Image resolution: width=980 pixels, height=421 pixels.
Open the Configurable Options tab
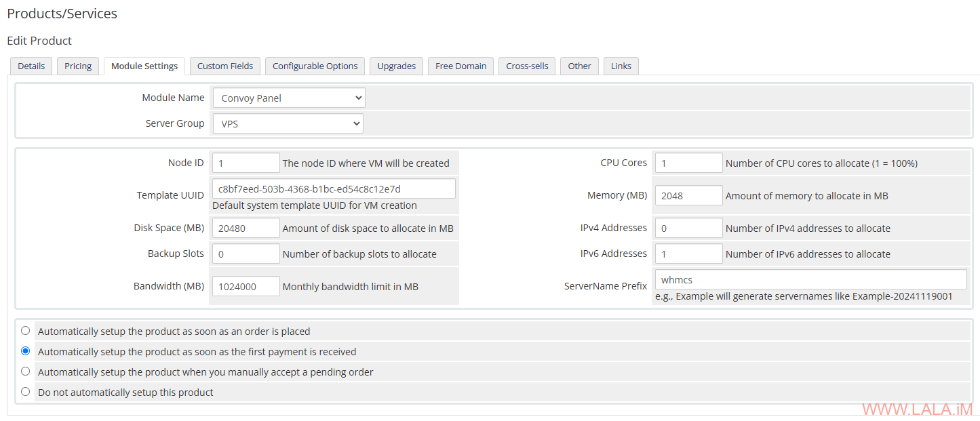(315, 66)
